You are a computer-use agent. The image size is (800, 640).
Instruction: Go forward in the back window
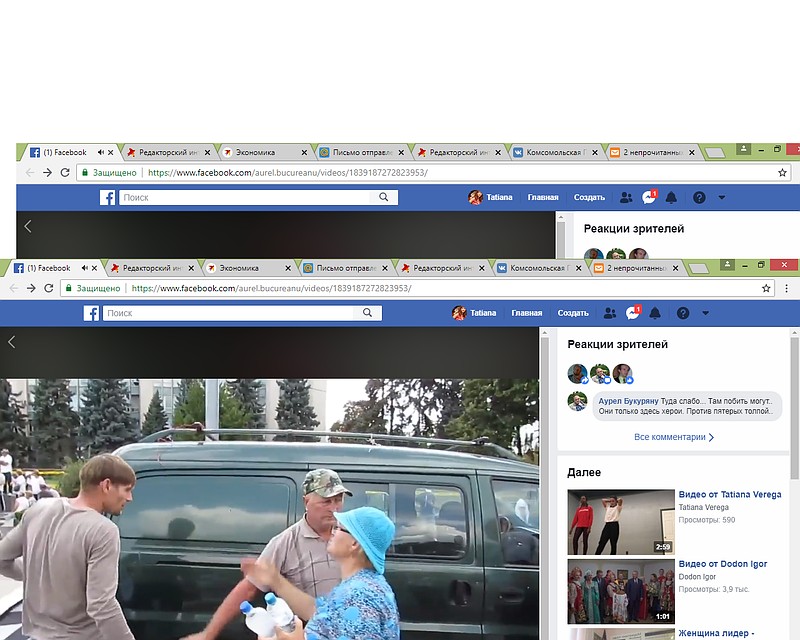(x=48, y=173)
